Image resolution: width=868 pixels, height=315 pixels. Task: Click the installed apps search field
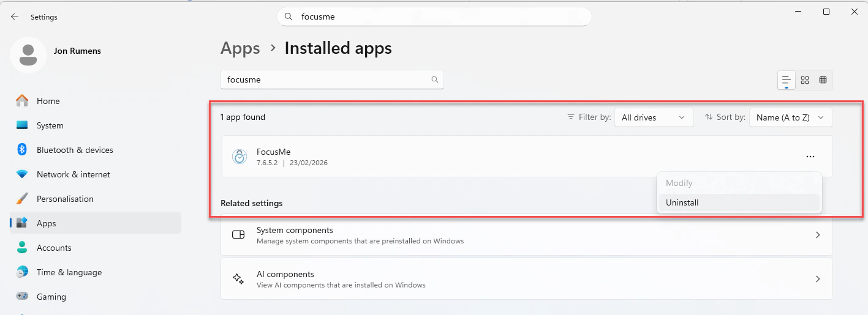332,80
